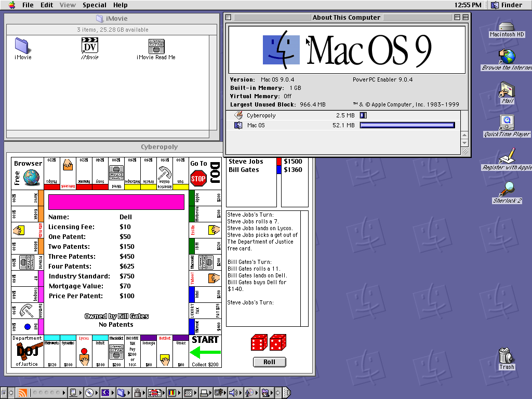The image size is (532, 399).
Task: Open the File Sharing folder control strip menu
Action: pyautogui.click(x=124, y=393)
